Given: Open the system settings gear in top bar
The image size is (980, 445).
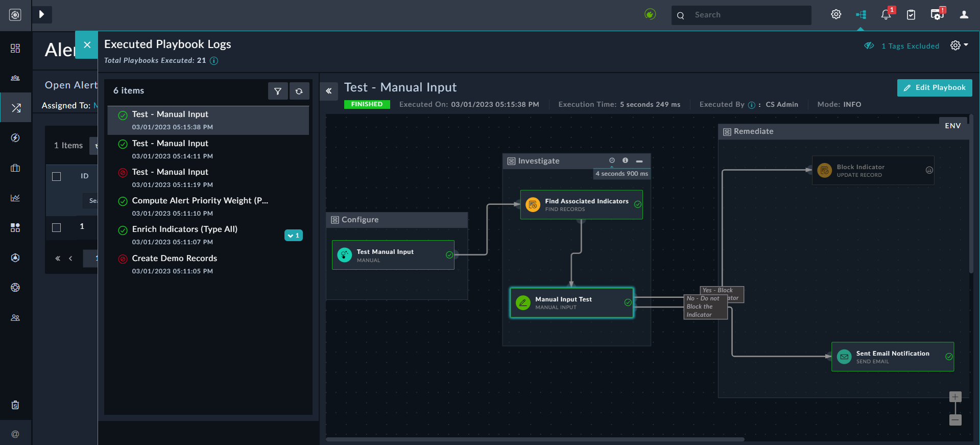Looking at the screenshot, I should pos(836,15).
